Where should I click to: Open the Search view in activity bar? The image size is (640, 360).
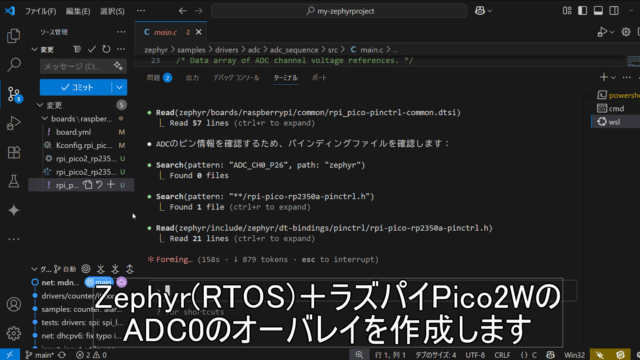(x=13, y=64)
